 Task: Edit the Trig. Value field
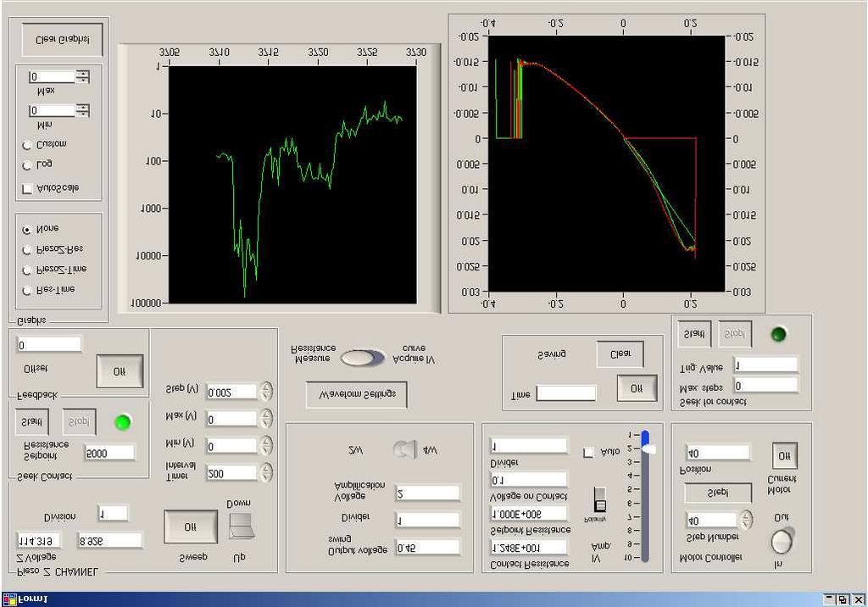(765, 365)
